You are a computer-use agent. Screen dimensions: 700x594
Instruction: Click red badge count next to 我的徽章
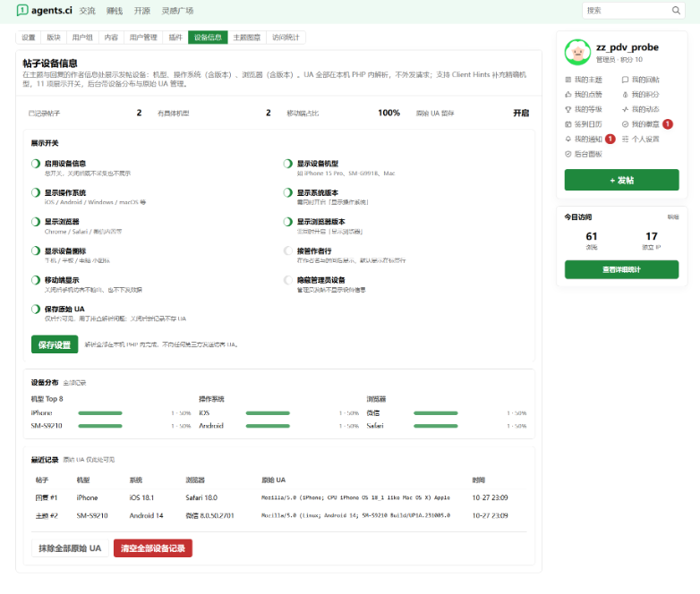click(668, 124)
